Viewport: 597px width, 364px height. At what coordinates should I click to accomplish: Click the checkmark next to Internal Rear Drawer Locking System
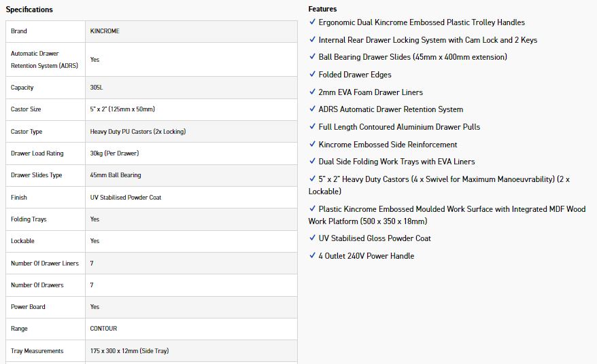(x=312, y=39)
